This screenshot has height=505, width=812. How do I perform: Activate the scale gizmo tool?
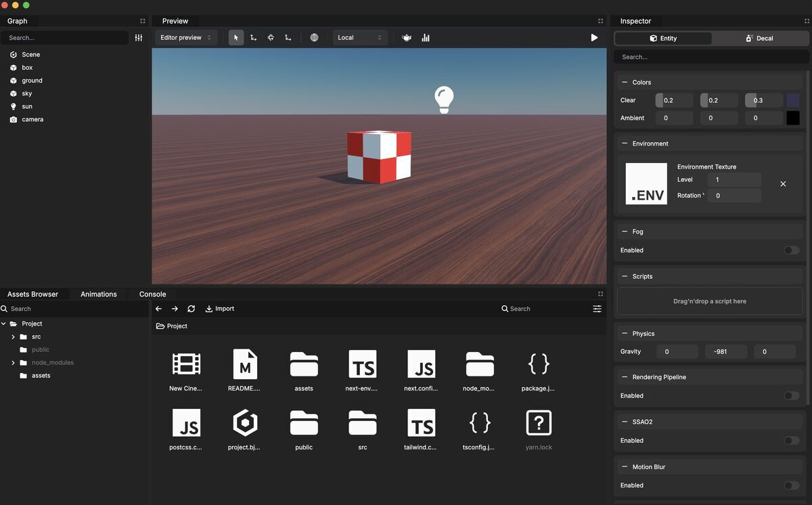point(288,38)
